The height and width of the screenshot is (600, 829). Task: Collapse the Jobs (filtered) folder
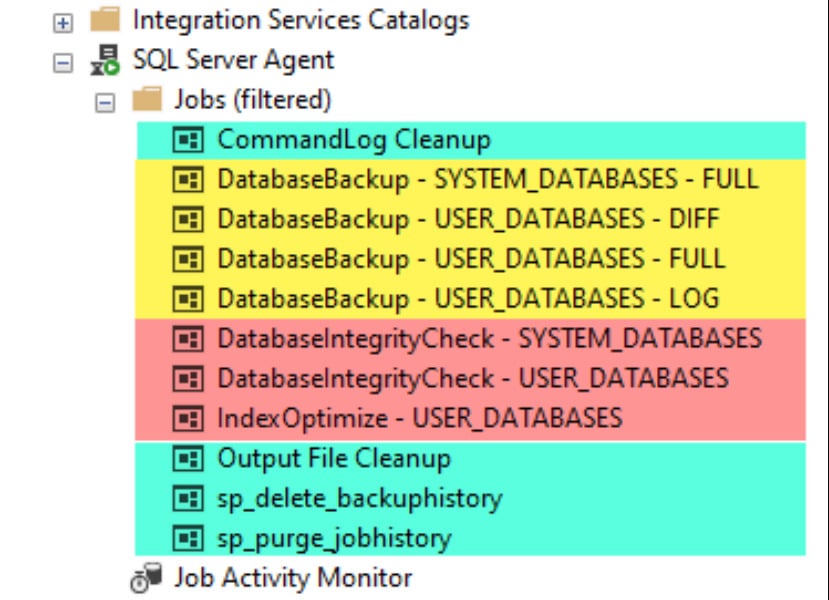coord(105,103)
